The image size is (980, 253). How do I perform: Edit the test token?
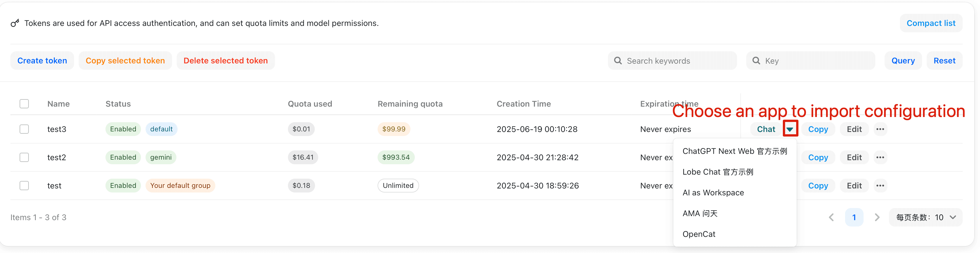854,186
